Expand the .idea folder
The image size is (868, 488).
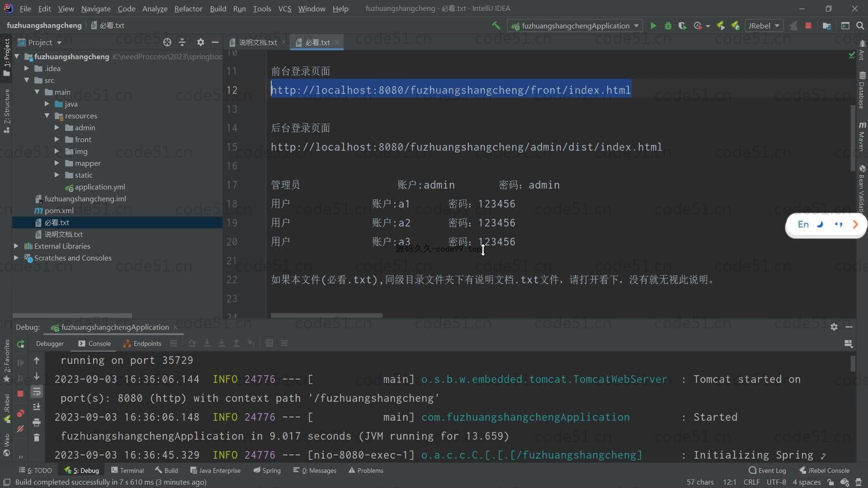[x=27, y=68]
